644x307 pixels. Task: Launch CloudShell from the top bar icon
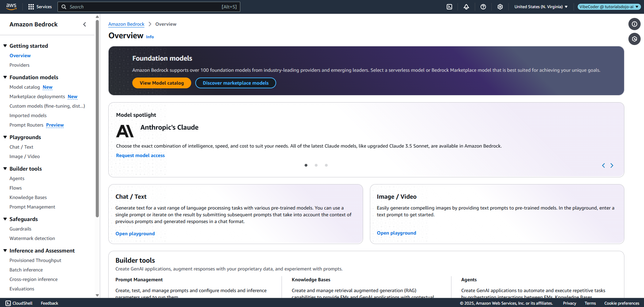coord(449,7)
